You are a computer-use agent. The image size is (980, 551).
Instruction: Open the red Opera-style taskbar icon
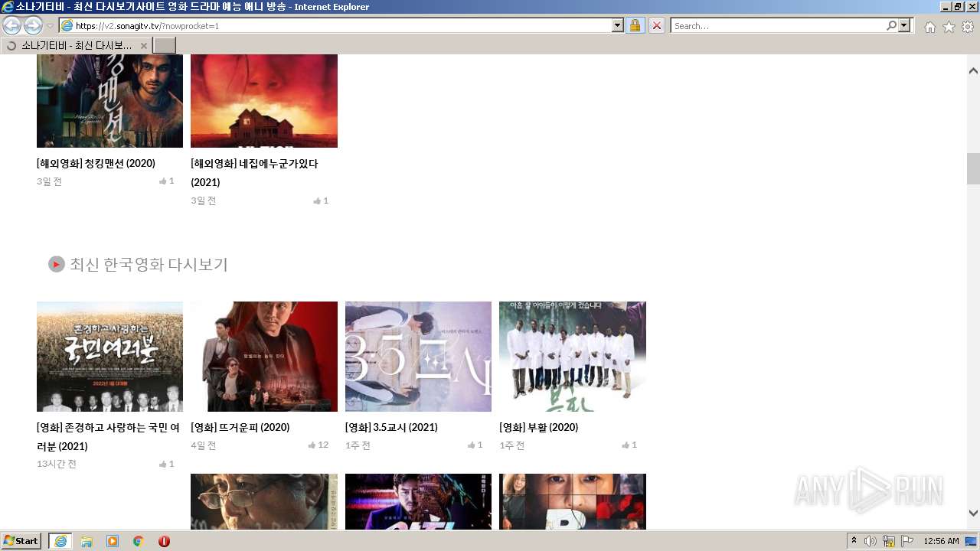pos(164,541)
